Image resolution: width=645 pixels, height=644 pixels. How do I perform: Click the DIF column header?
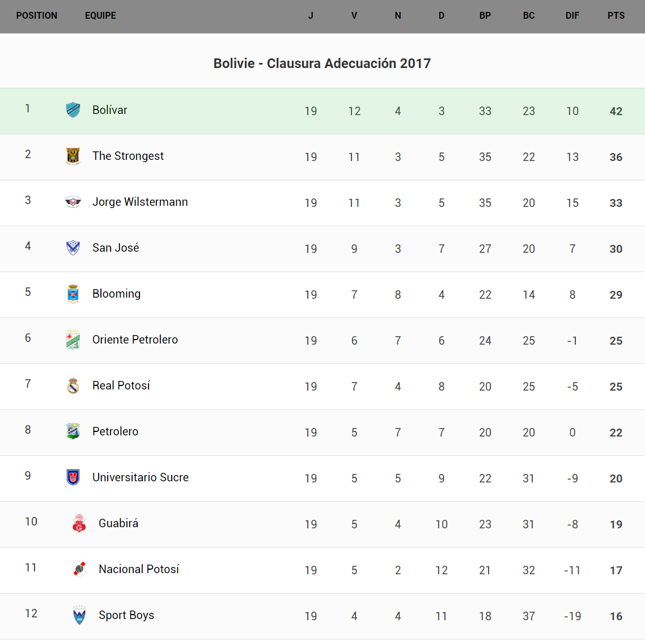[572, 16]
